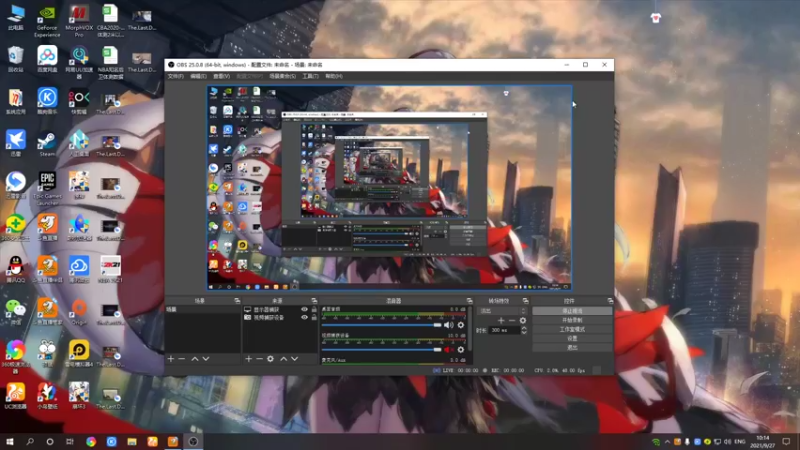Move source up with the Sources panel up arrow
This screenshot has width=800, height=450.
point(284,359)
